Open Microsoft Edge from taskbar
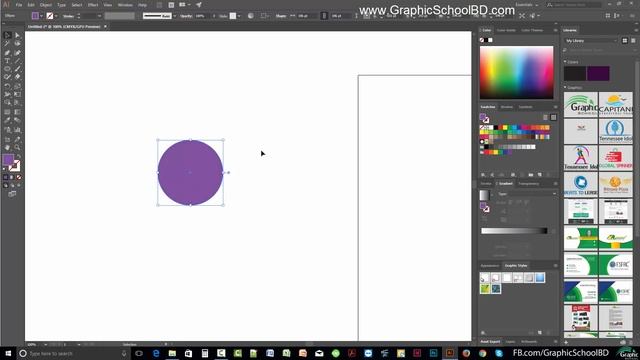Screen dimensions: 640x360 click(x=156, y=353)
